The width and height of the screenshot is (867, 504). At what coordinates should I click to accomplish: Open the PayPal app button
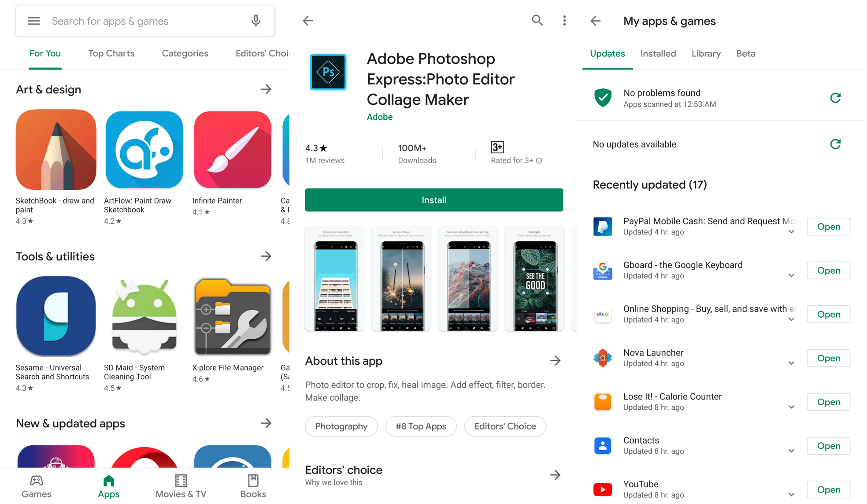click(x=829, y=226)
